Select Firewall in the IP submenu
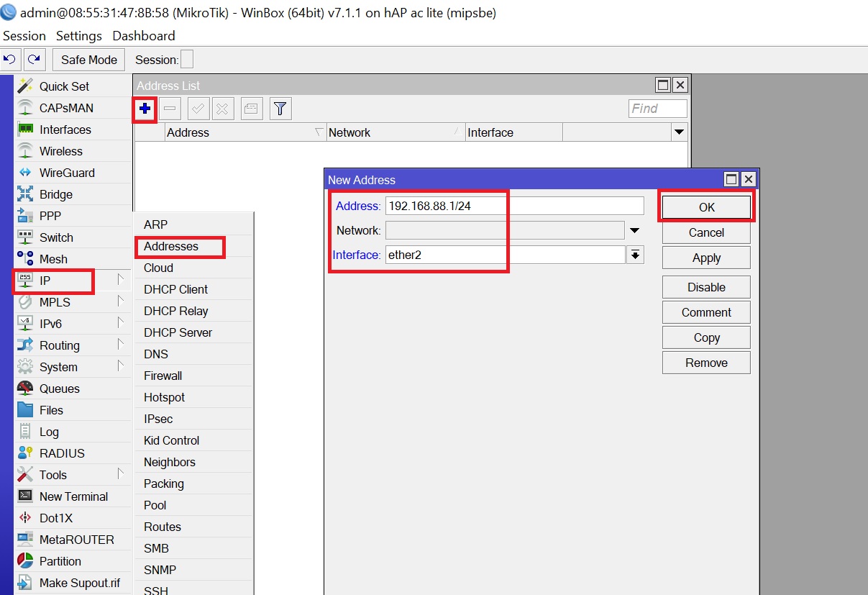868x595 pixels. [x=194, y=376]
